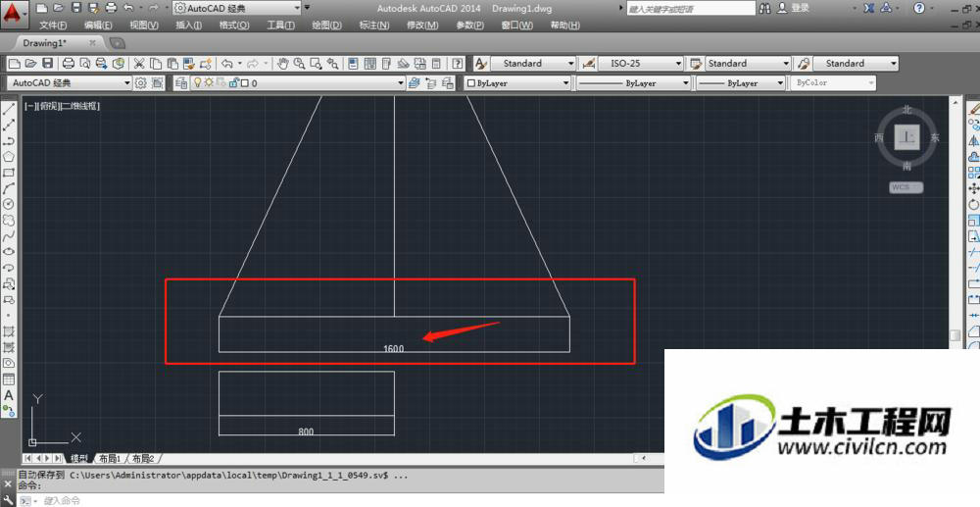Click the keyword search box in title bar
Image resolution: width=980 pixels, height=507 pixels.
[x=691, y=9]
